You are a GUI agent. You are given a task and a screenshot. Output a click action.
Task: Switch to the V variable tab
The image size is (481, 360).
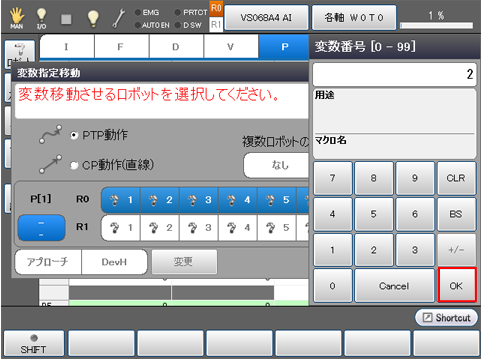231,47
